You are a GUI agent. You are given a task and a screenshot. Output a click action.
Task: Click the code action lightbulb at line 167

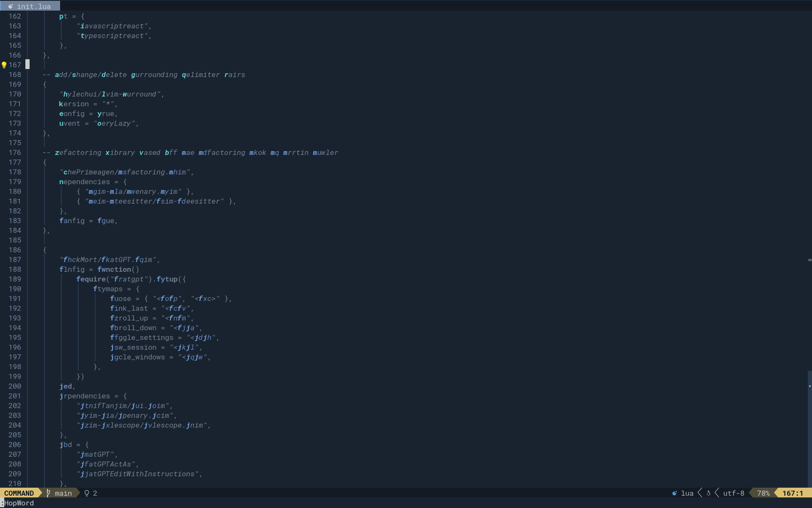(x=3, y=65)
